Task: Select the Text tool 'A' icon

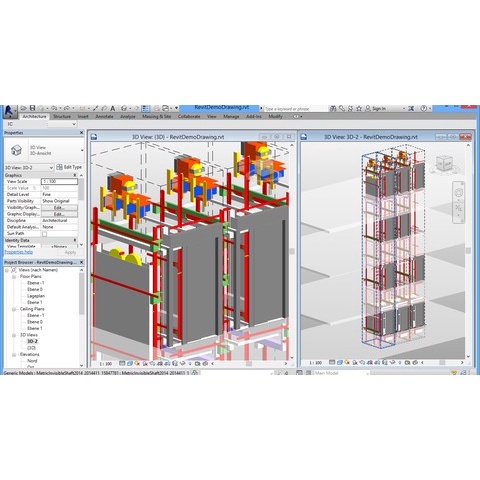Action: point(113,108)
